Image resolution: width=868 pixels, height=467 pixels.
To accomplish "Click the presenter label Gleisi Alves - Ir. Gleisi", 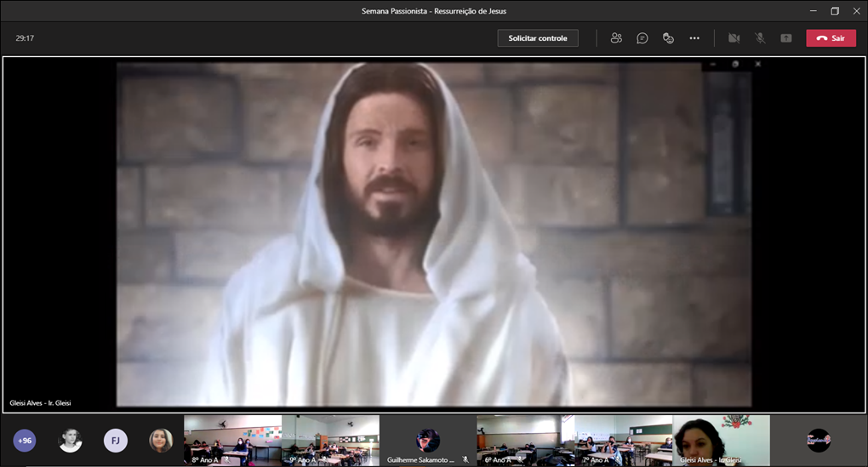I will tap(40, 403).
